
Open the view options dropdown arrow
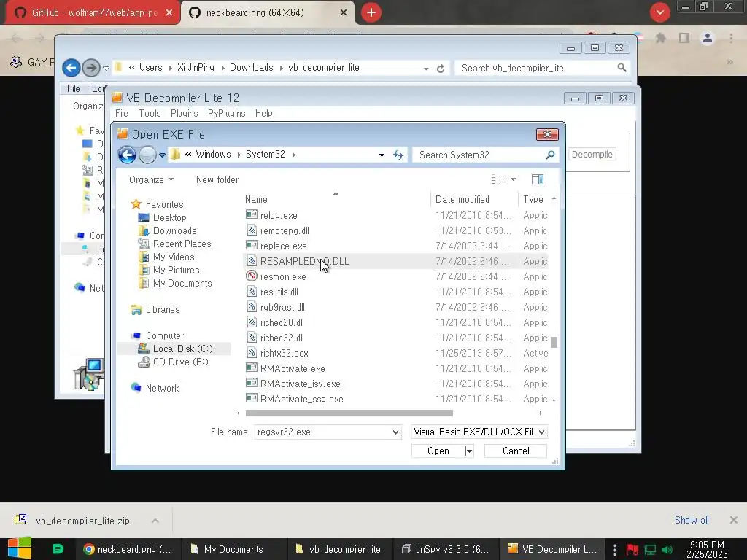click(513, 179)
